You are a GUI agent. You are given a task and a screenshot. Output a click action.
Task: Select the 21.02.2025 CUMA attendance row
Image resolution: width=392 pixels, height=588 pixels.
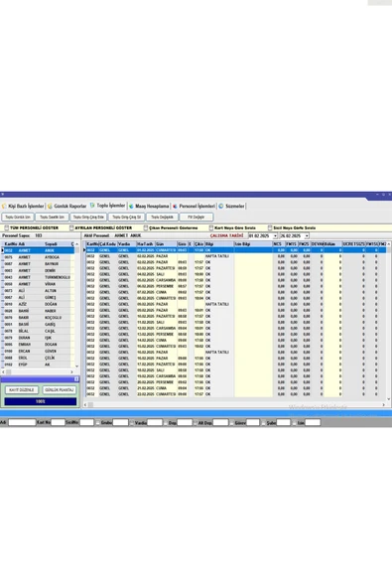(236, 388)
